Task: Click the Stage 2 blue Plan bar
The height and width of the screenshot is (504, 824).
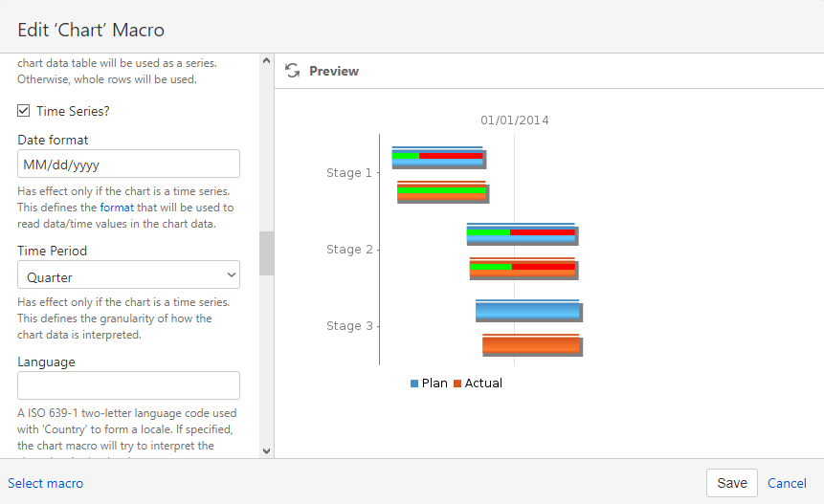Action: (523, 234)
